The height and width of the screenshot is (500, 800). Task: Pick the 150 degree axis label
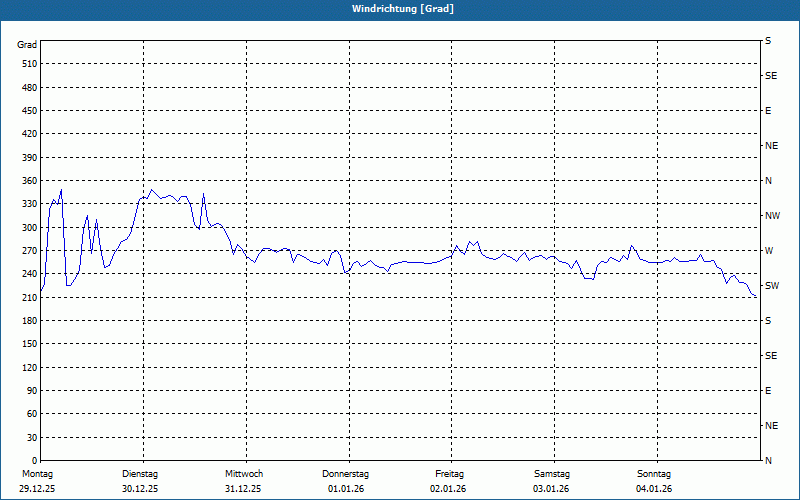tap(30, 344)
